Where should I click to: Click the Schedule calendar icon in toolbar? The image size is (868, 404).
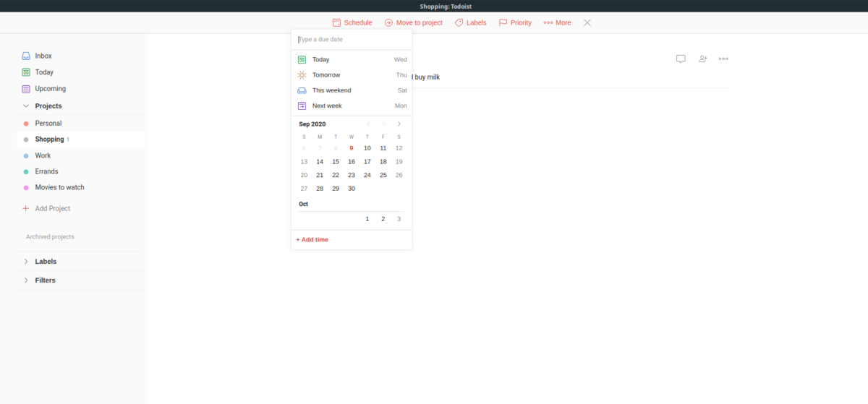(336, 22)
